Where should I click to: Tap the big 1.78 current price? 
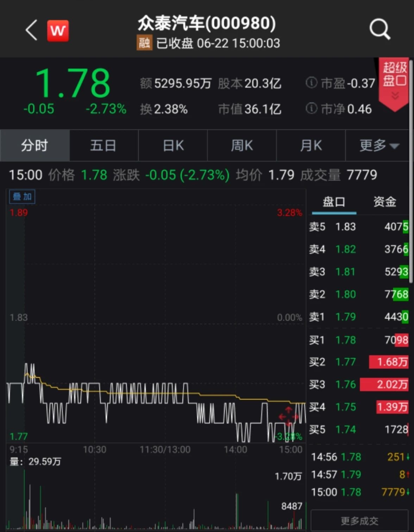click(x=73, y=83)
